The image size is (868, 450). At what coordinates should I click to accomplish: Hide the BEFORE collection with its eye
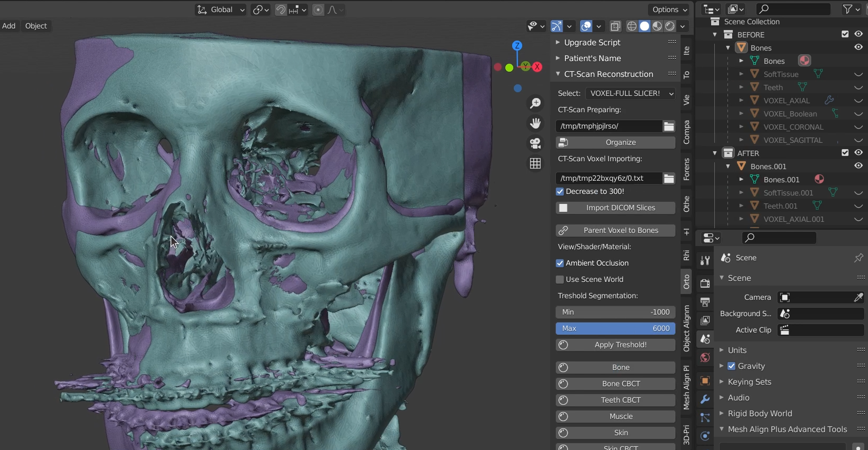coord(859,34)
